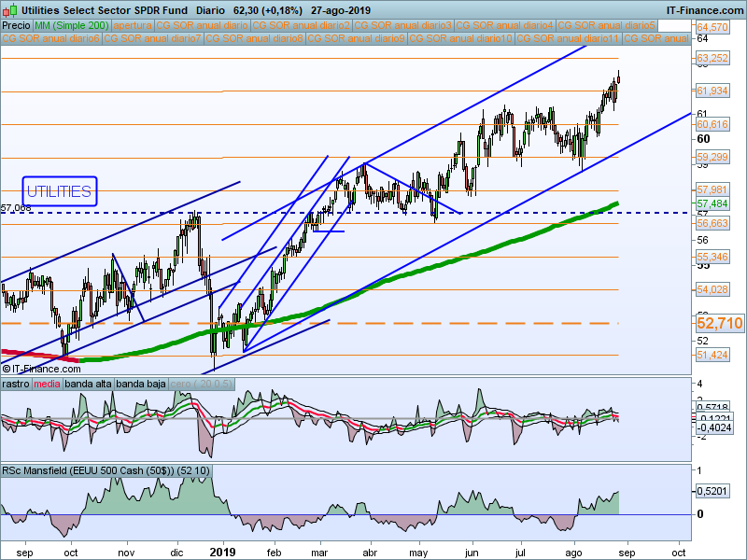Viewport: 747px width, 560px height.
Task: Click the green 57,484 moving average tag
Action: click(712, 203)
